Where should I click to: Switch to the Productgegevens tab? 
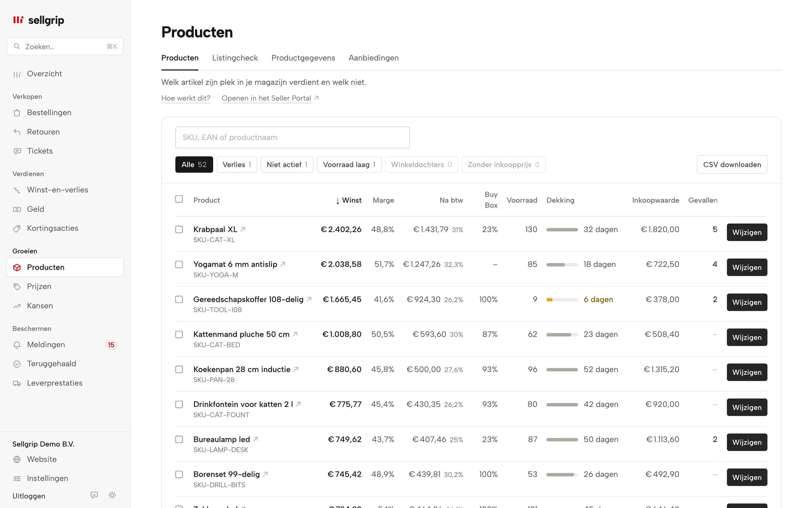(303, 58)
